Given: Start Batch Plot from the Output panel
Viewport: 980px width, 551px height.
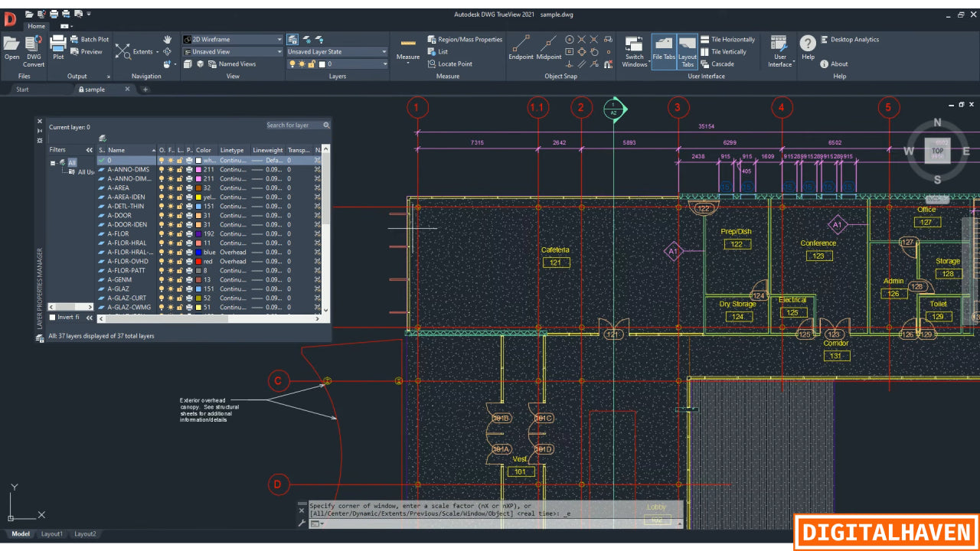Looking at the screenshot, I should click(90, 39).
